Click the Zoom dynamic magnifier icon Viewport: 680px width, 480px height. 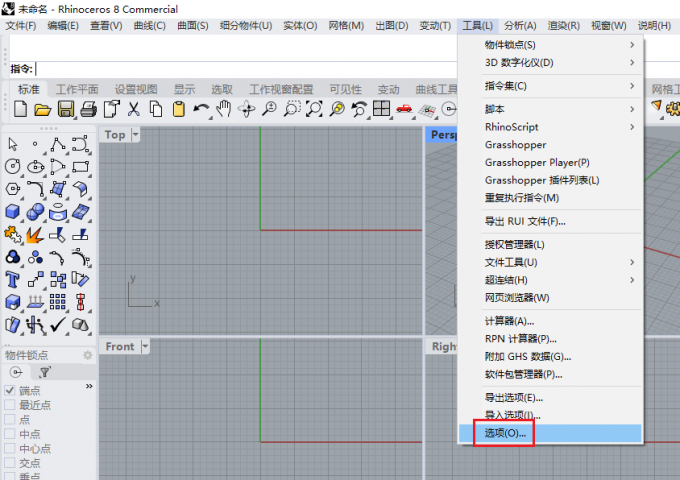(269, 109)
